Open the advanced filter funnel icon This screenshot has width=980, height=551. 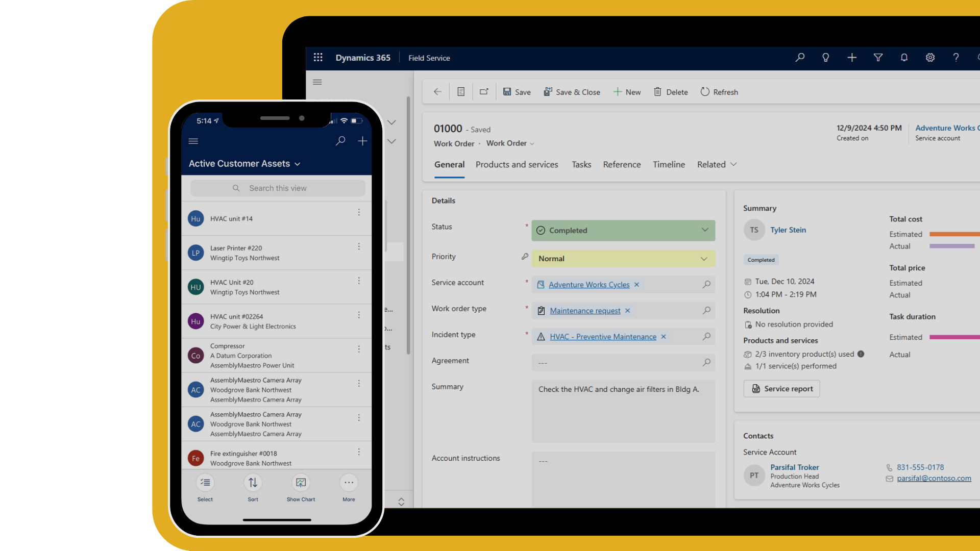point(878,58)
